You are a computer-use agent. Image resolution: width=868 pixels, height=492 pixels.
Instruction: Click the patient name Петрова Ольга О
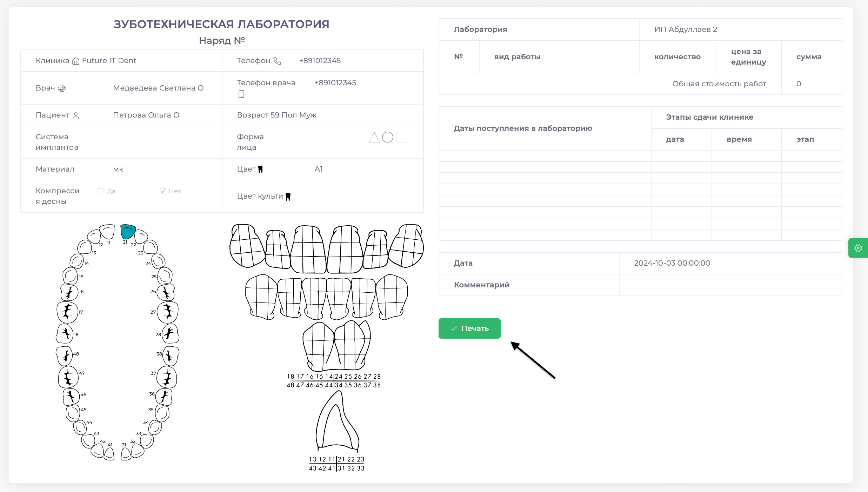(x=146, y=115)
